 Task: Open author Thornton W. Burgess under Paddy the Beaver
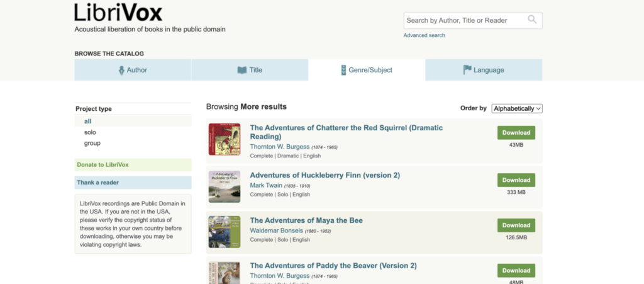280,276
